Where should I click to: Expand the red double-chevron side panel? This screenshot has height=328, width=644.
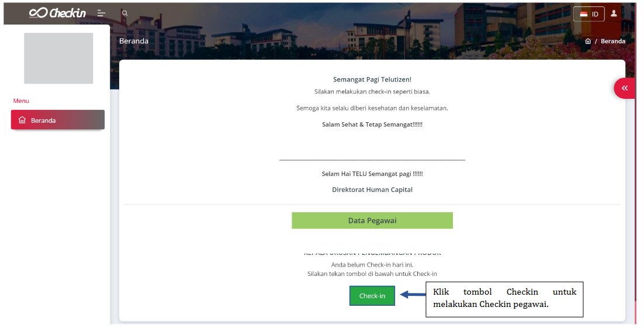click(625, 88)
